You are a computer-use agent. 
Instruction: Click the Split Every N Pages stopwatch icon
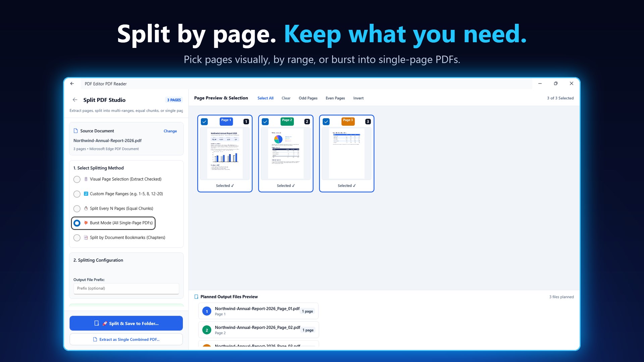coord(86,208)
